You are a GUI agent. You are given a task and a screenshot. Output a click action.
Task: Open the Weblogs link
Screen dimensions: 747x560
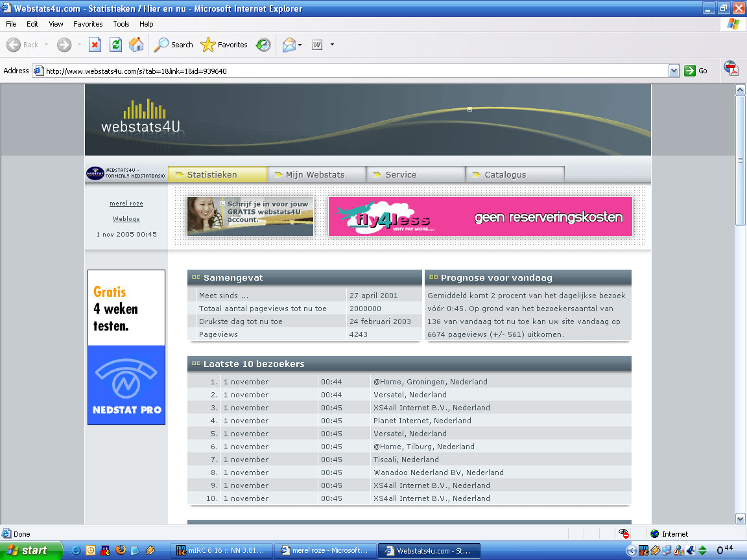point(126,219)
